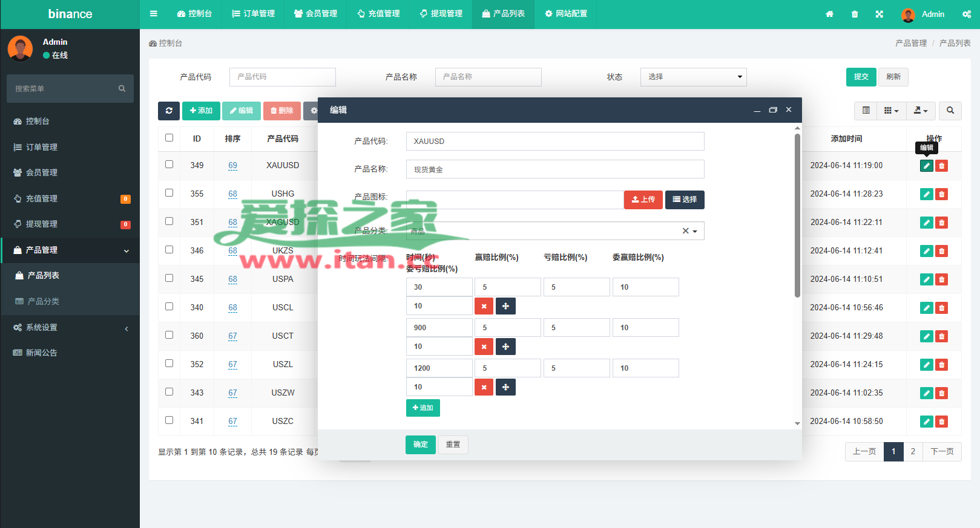Click the home icon in top bar
Viewport: 980px width, 528px height.
(829, 15)
